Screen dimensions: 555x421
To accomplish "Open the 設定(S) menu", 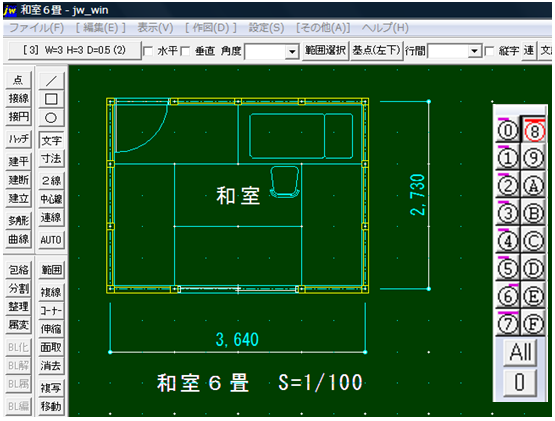I will [266, 28].
